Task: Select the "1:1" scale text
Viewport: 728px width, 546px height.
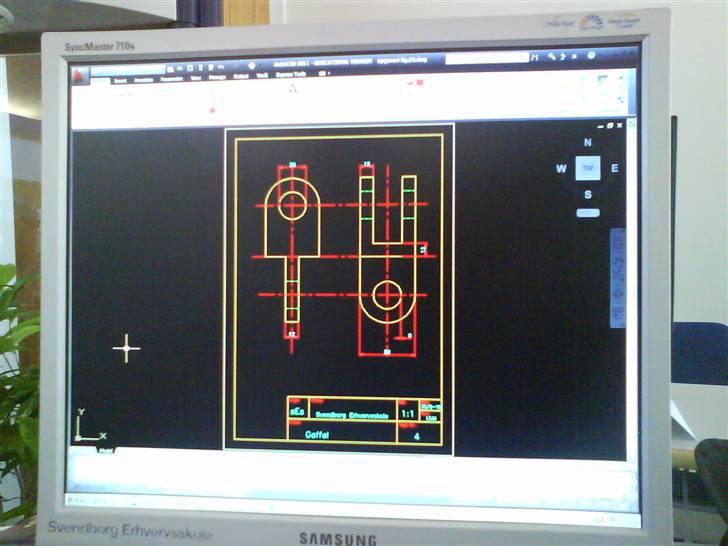Action: coord(408,413)
